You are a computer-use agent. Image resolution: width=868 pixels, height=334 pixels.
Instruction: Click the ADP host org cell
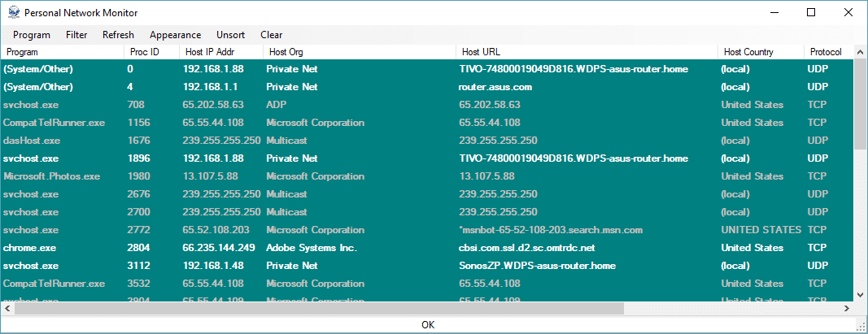point(276,105)
